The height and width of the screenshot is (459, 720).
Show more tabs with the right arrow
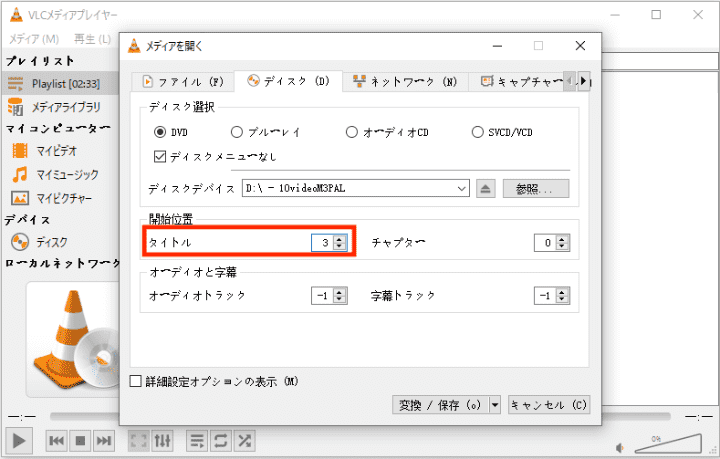pos(583,81)
